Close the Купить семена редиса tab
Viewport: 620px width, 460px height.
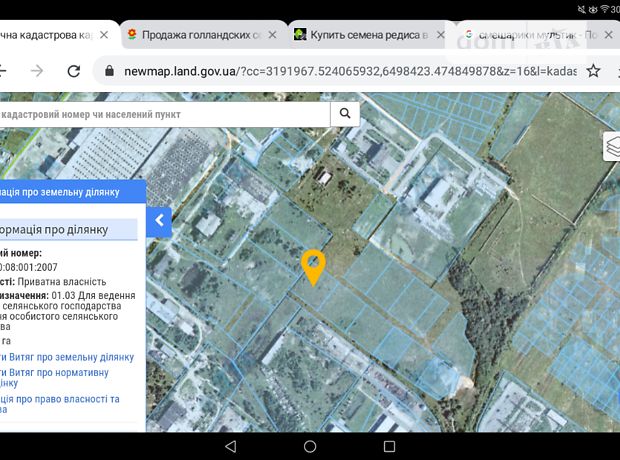pos(440,35)
